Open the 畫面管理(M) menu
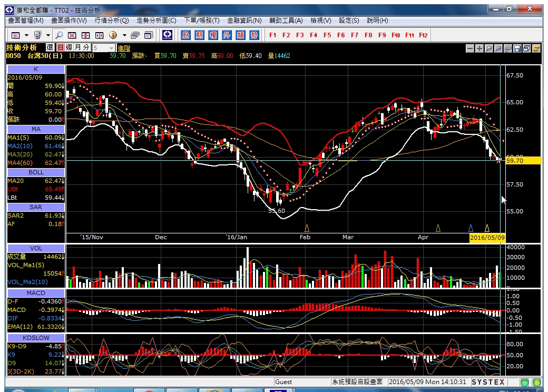The image size is (548, 392). [x=26, y=21]
